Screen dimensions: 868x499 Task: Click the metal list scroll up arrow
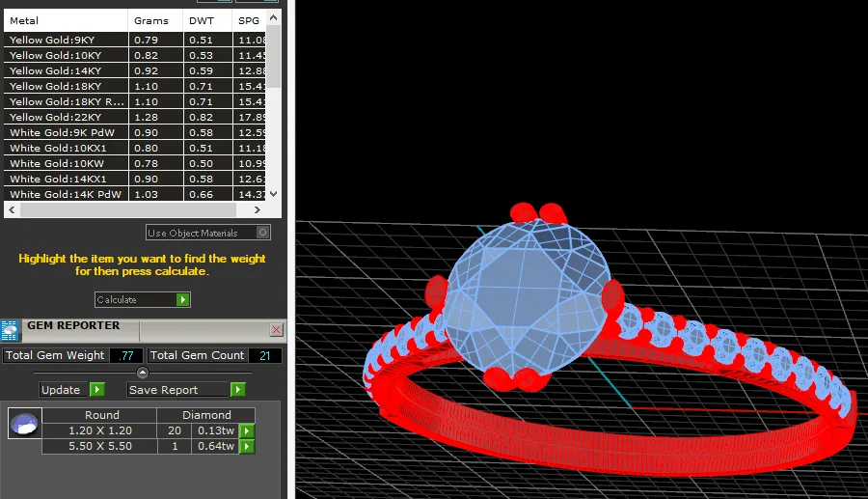tap(273, 17)
